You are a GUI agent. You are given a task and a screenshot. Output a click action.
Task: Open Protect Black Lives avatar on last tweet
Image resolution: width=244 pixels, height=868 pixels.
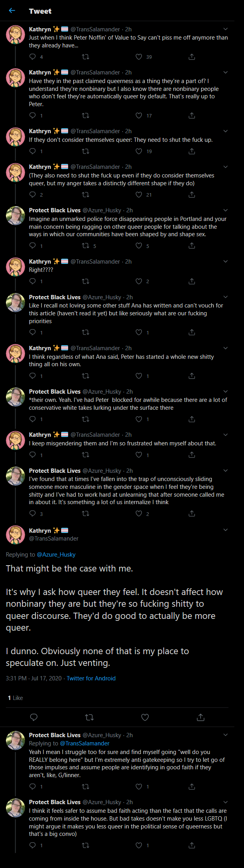[x=16, y=808]
